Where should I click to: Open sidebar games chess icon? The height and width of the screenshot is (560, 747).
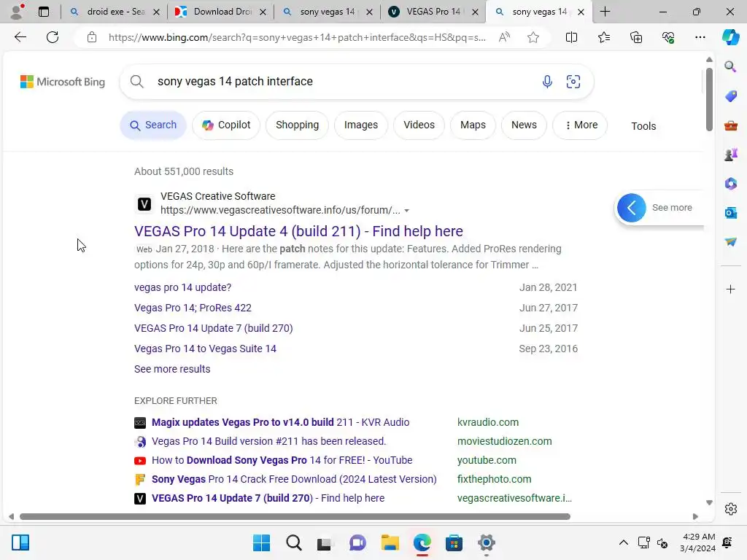[730, 155]
